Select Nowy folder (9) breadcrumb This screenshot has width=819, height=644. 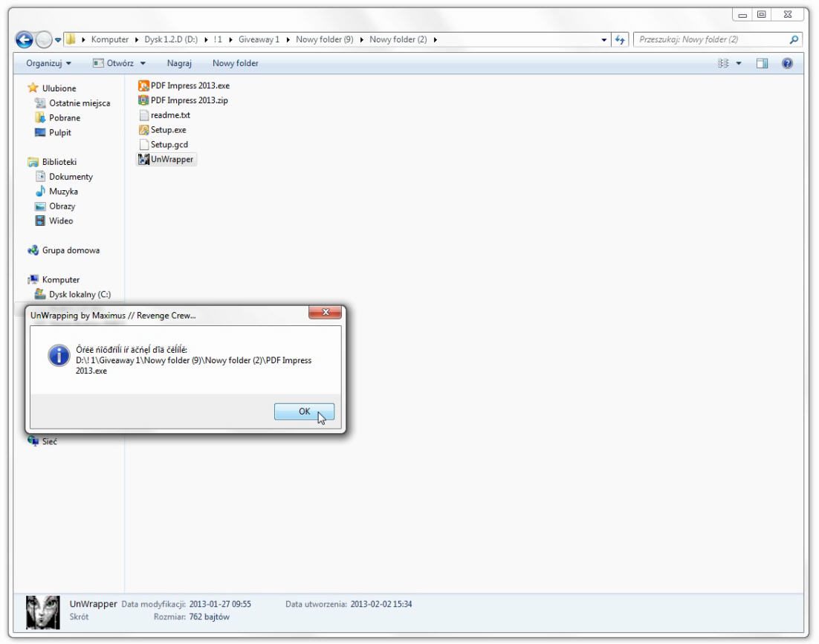pos(324,39)
